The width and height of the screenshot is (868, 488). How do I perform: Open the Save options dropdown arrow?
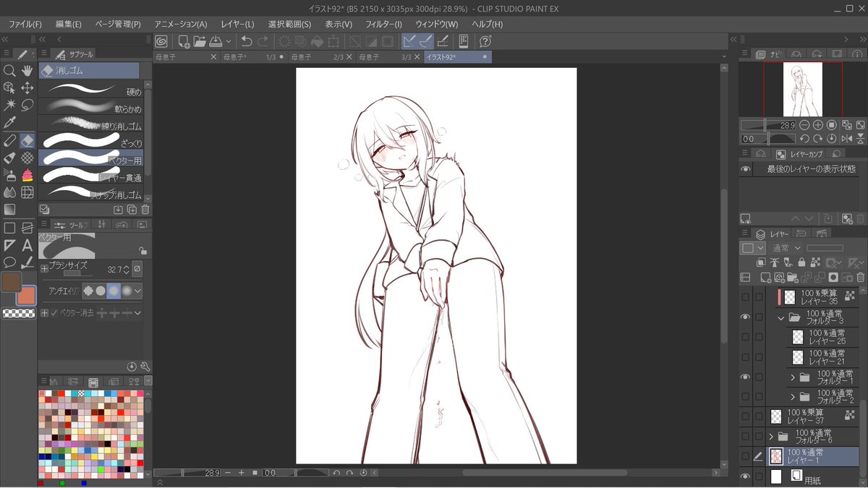229,41
